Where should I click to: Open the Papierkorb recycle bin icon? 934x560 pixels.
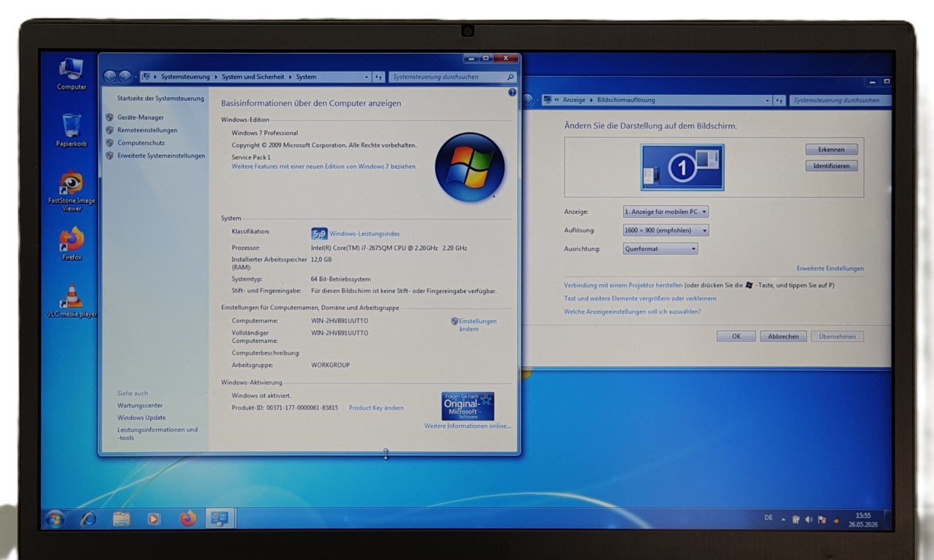click(71, 129)
